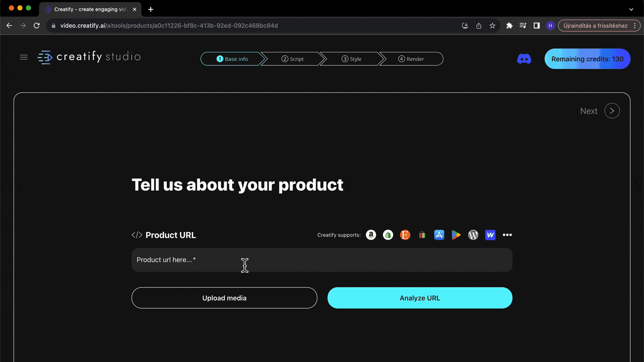Click the Product URL input field
644x362 pixels.
321,259
